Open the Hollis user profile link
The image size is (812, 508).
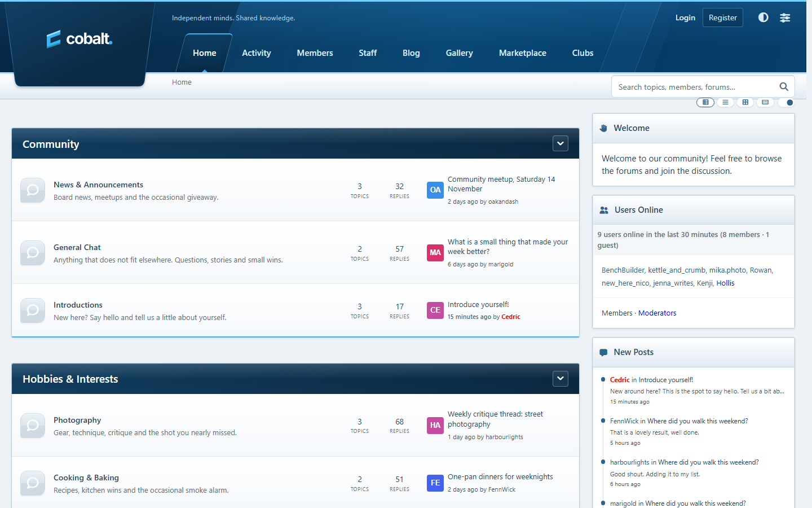tap(725, 283)
